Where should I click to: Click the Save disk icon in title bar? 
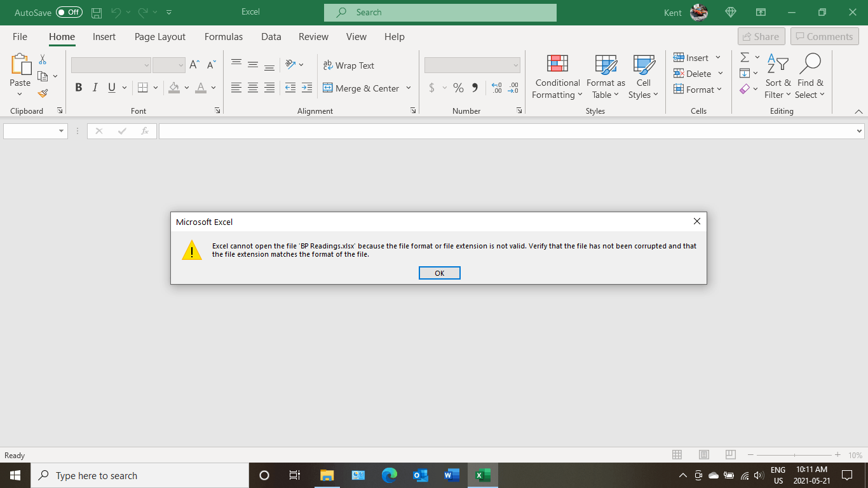(97, 12)
